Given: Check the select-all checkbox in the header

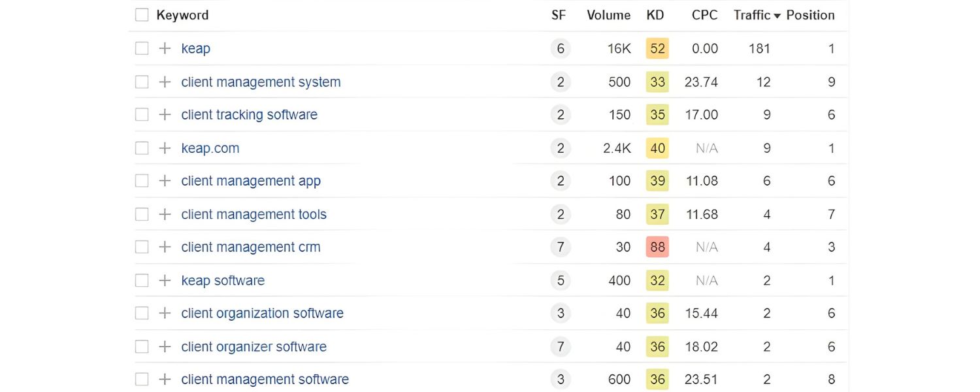Looking at the screenshot, I should tap(141, 14).
